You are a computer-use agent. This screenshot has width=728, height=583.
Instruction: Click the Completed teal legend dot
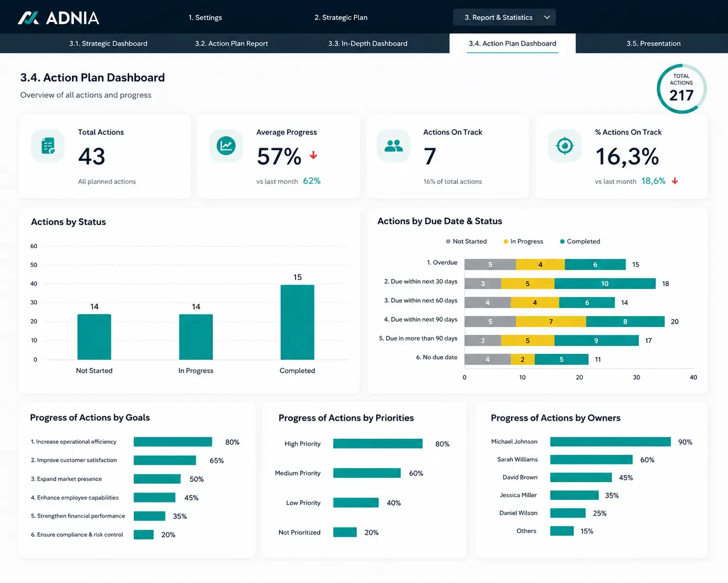(562, 242)
